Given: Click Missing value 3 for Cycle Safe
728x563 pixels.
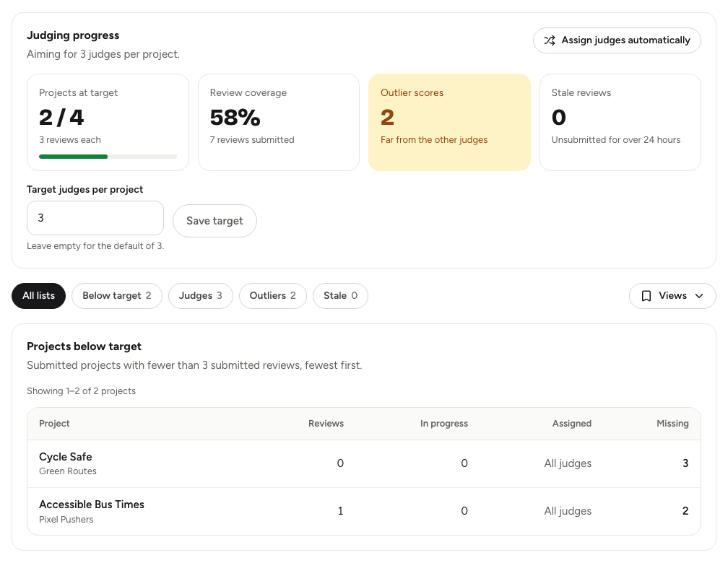Looking at the screenshot, I should click(x=685, y=463).
